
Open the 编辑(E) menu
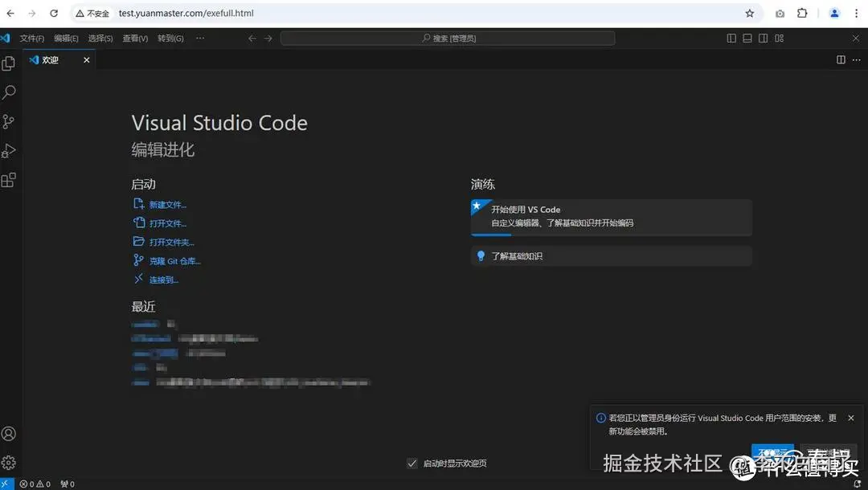pos(66,39)
